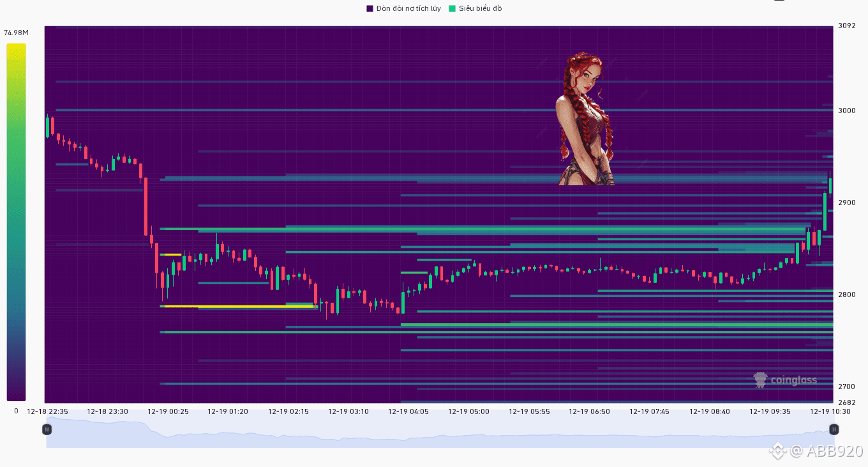The image size is (868, 467).
Task: Click the purple legend color square
Action: [370, 8]
